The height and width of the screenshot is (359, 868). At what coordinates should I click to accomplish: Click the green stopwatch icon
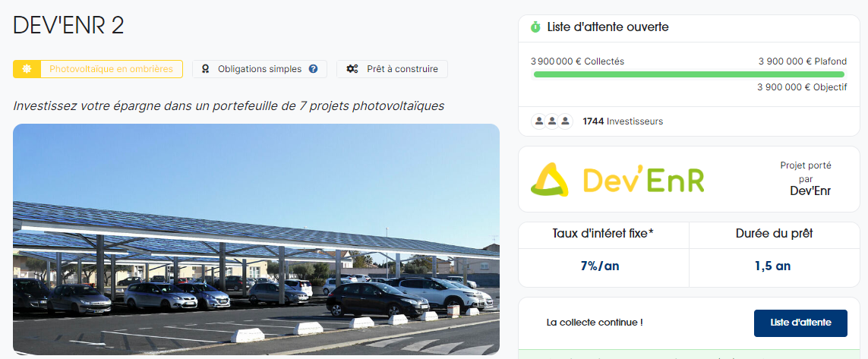click(x=535, y=27)
